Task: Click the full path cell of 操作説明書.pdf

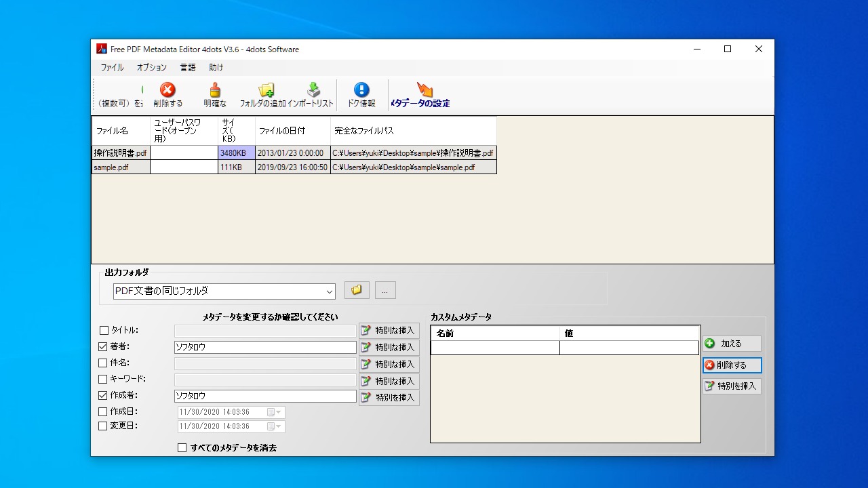Action: tap(414, 153)
